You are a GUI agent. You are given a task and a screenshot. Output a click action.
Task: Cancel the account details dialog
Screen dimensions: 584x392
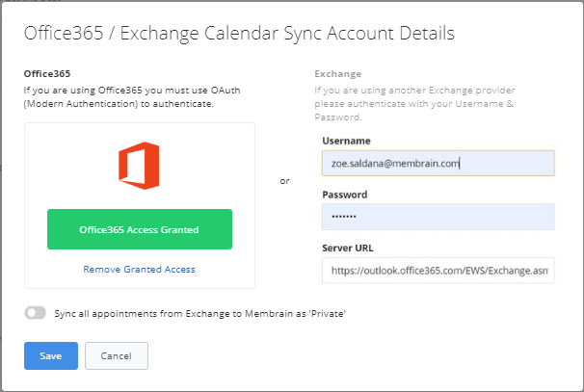(x=117, y=356)
